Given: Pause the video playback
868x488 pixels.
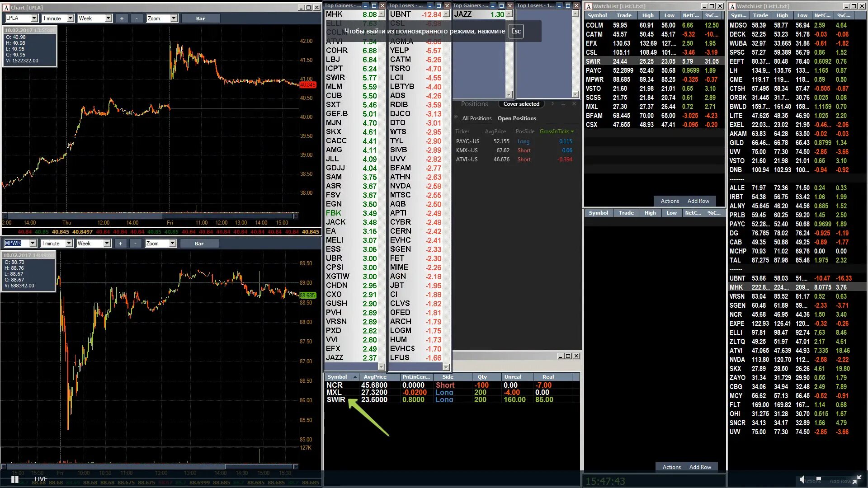Looking at the screenshot, I should [x=15, y=479].
